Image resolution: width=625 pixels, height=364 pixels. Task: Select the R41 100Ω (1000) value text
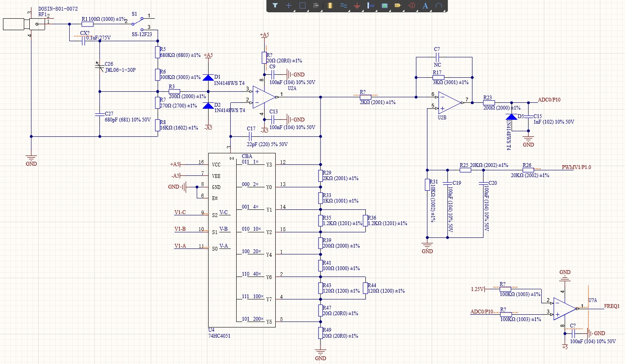coord(341,268)
